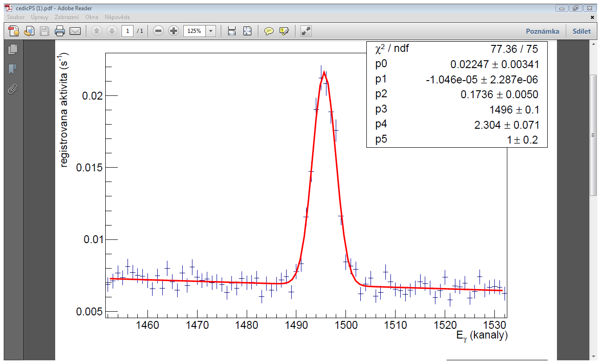Viewport: 601px width, 364px height.
Task: Open the Page Thumbnails panel
Action: [x=13, y=49]
